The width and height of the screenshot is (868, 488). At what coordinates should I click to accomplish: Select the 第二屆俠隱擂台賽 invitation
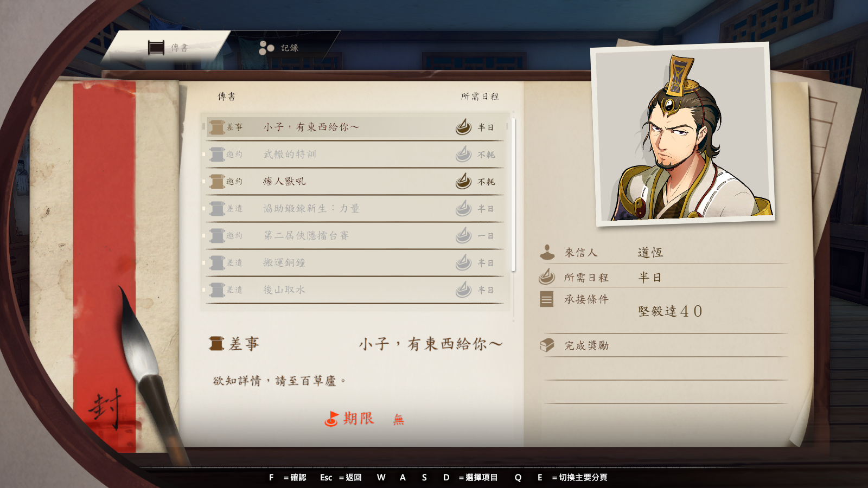coord(355,236)
